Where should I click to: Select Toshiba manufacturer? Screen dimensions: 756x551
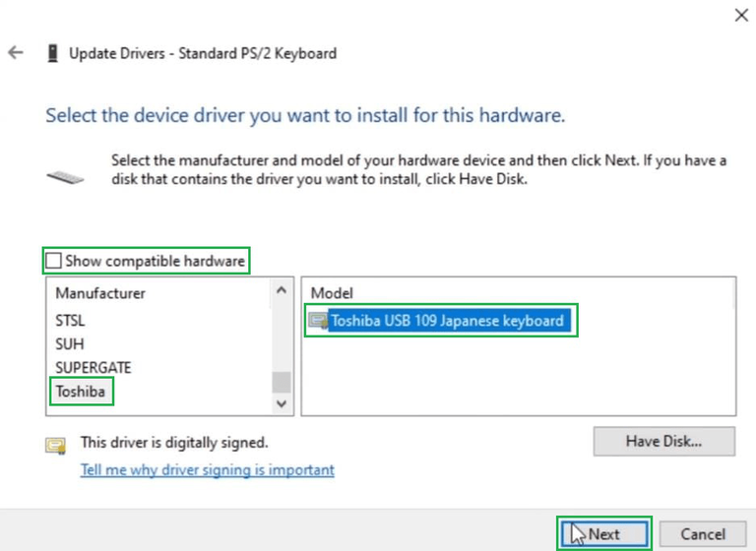pyautogui.click(x=81, y=392)
